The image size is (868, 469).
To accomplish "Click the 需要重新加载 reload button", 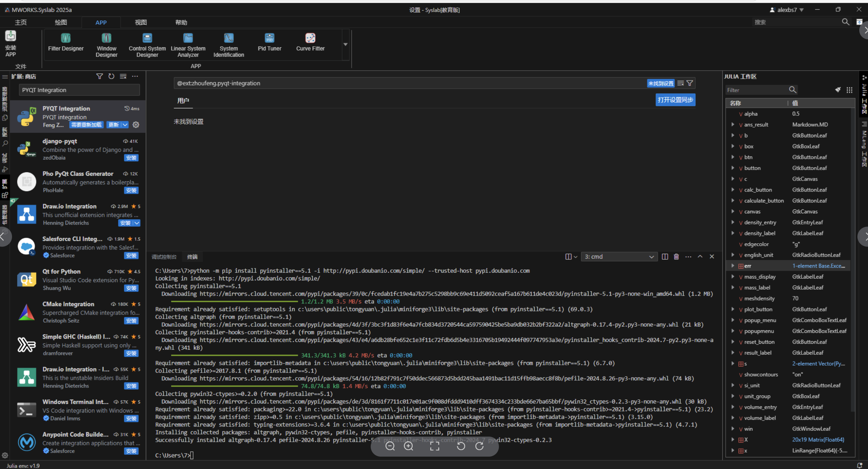I will point(86,125).
